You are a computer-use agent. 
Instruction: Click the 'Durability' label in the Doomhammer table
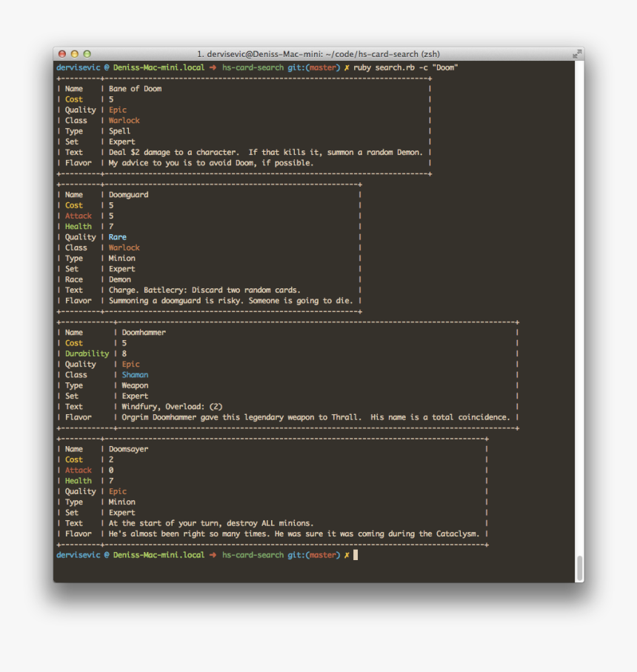(x=87, y=354)
